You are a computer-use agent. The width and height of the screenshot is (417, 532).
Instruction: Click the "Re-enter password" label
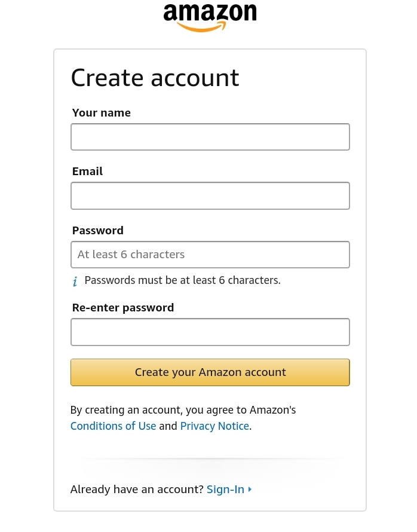(x=122, y=308)
